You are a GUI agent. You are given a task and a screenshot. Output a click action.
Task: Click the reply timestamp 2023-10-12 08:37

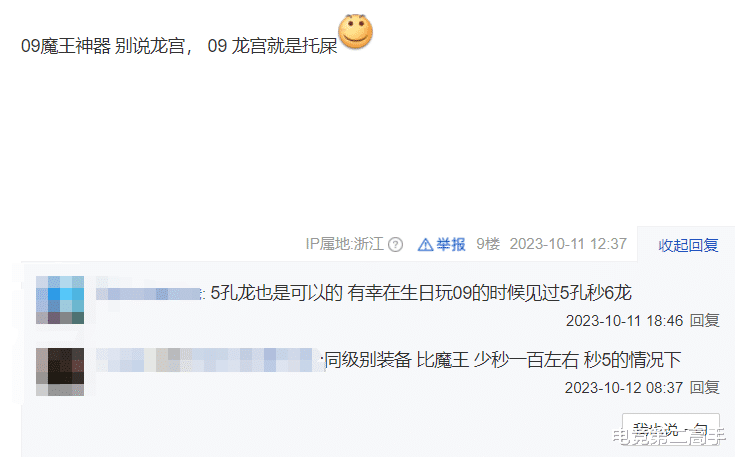(624, 388)
